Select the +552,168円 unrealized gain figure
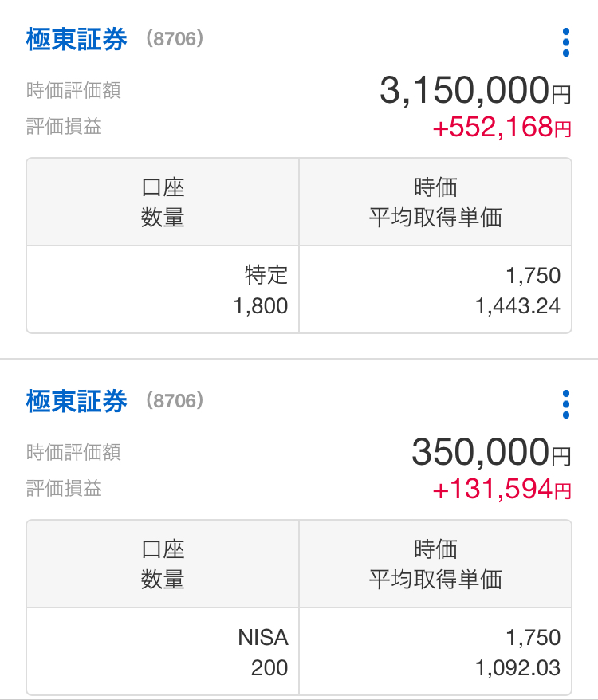 pos(502,127)
